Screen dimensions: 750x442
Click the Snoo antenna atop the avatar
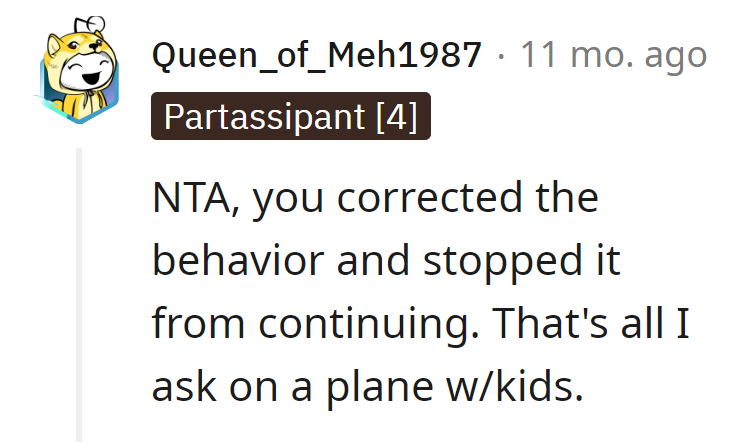[x=91, y=23]
